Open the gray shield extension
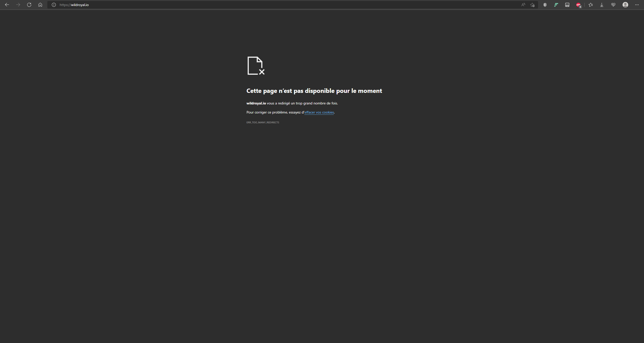The width and height of the screenshot is (644, 343). pyautogui.click(x=545, y=5)
